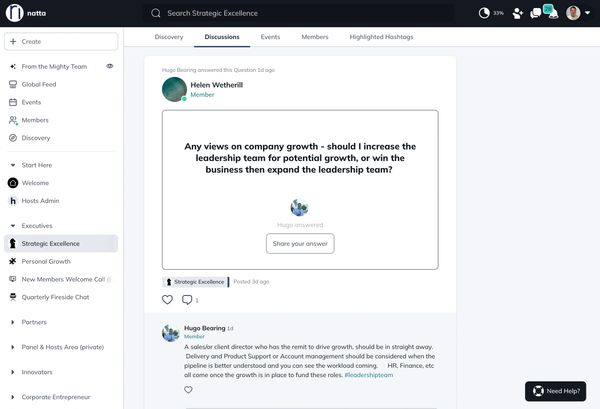Viewport: 600px width, 409px height.
Task: Click the natta logo icon
Action: tap(14, 13)
